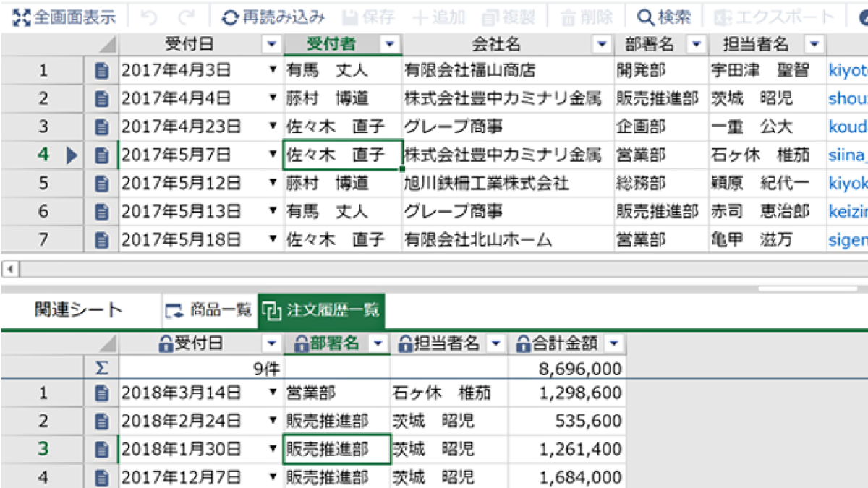Open 合計金額 column filter dropdown
The height and width of the screenshot is (488, 868).
tap(613, 343)
